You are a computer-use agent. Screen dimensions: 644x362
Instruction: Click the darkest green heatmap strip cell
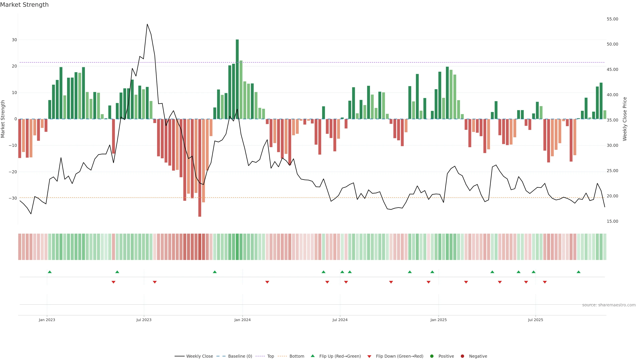click(237, 247)
